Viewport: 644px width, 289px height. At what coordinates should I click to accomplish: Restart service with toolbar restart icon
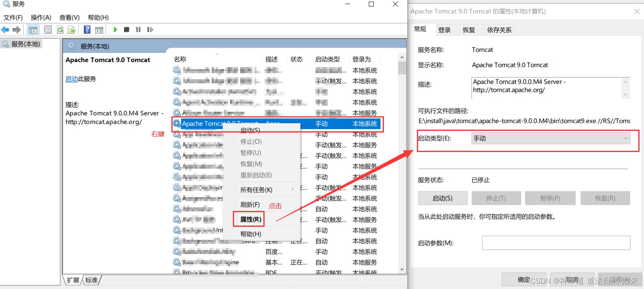tap(150, 30)
